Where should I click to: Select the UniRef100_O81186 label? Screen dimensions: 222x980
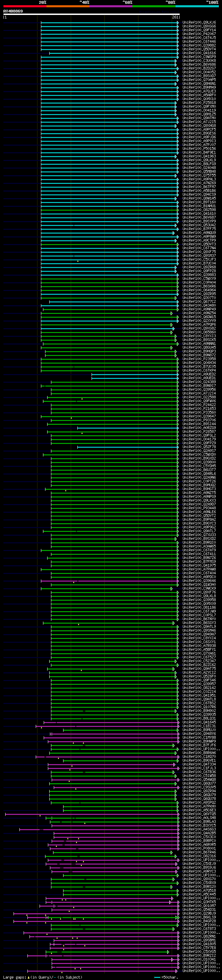point(199,608)
